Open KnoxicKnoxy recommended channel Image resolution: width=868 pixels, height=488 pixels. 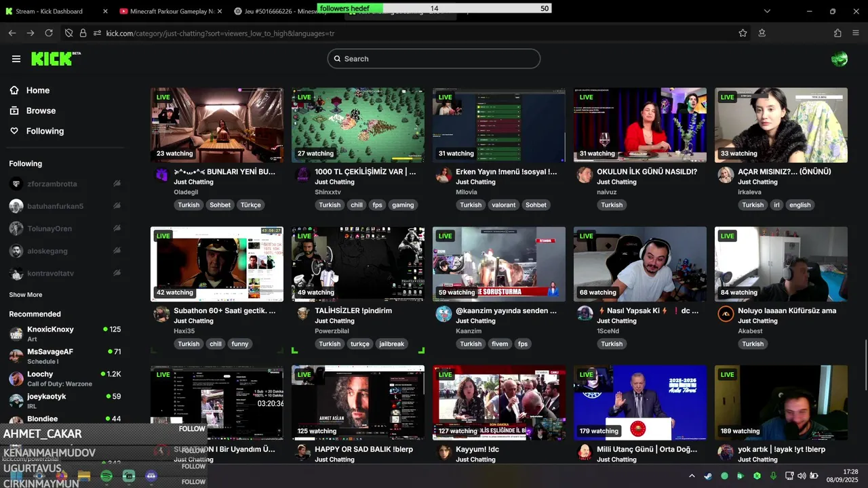pos(64,333)
